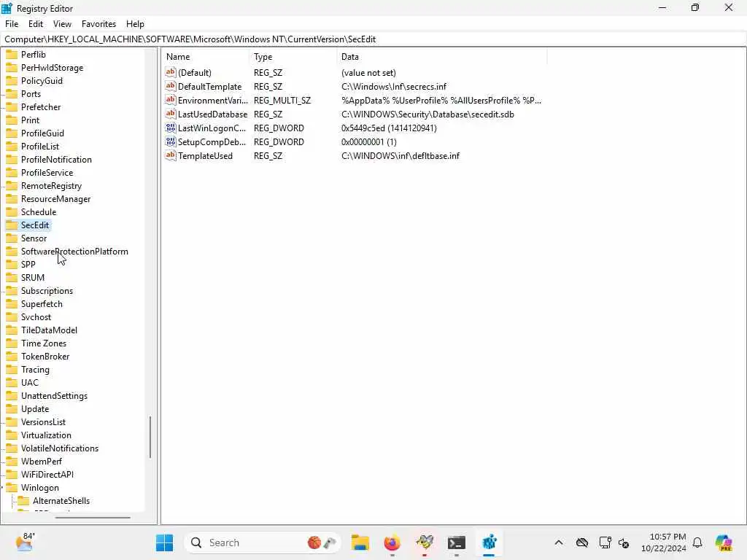Image resolution: width=747 pixels, height=560 pixels.
Task: Select the SoftwareProtectionPlatform key
Action: [74, 252]
